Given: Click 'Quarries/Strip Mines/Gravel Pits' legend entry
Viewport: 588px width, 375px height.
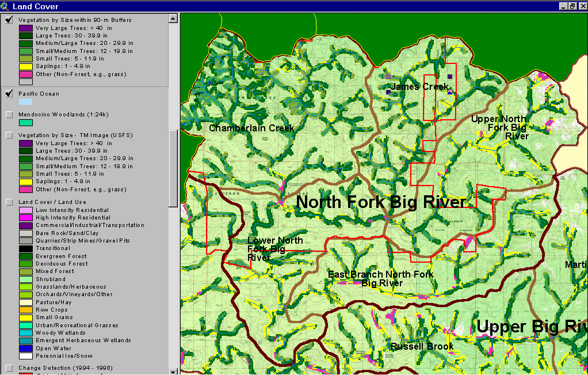Looking at the screenshot, I should pyautogui.click(x=83, y=241).
